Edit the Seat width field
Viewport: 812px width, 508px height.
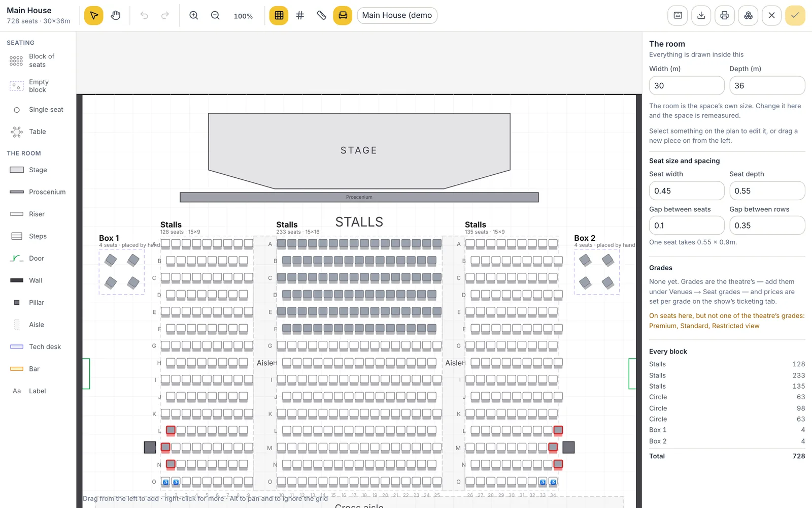[687, 190]
